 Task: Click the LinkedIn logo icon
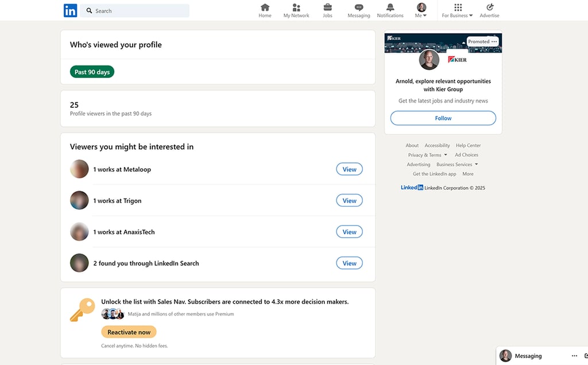coord(70,10)
